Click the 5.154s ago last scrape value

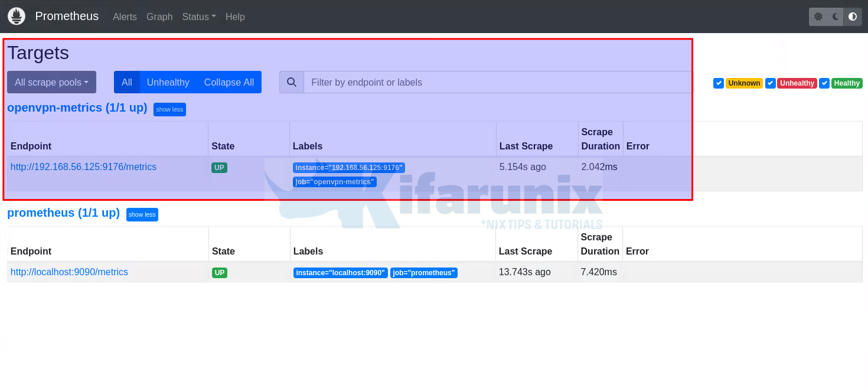(x=523, y=167)
